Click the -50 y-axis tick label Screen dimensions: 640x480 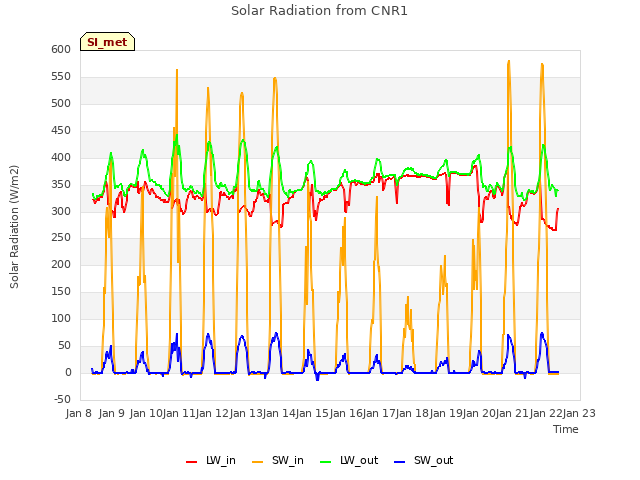62,399
